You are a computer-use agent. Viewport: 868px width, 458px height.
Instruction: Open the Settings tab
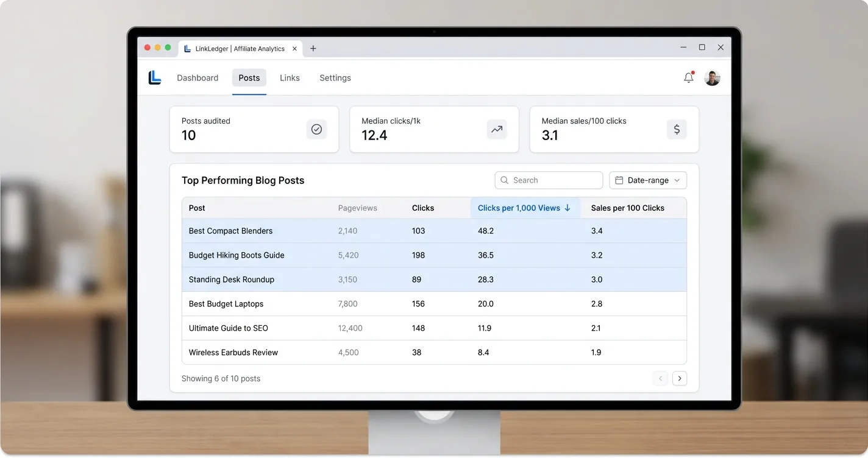[x=335, y=78]
